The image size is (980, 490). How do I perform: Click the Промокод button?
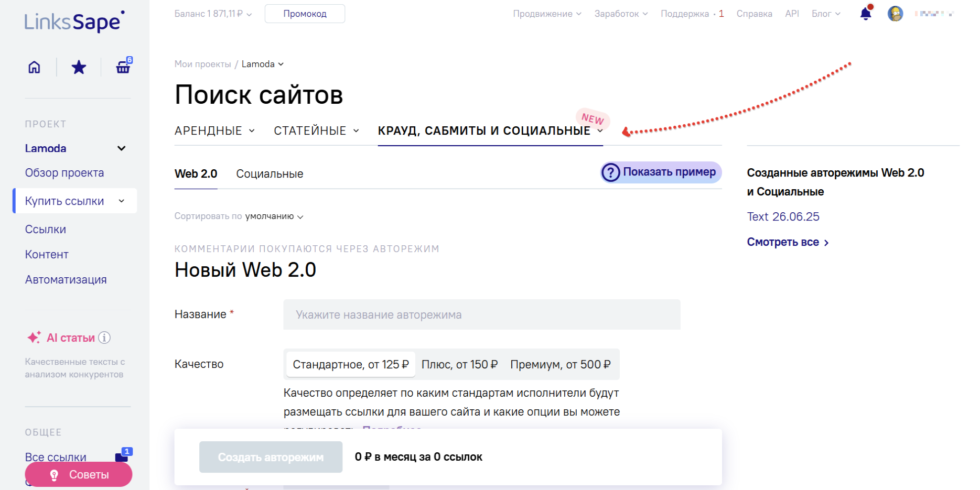(x=305, y=14)
